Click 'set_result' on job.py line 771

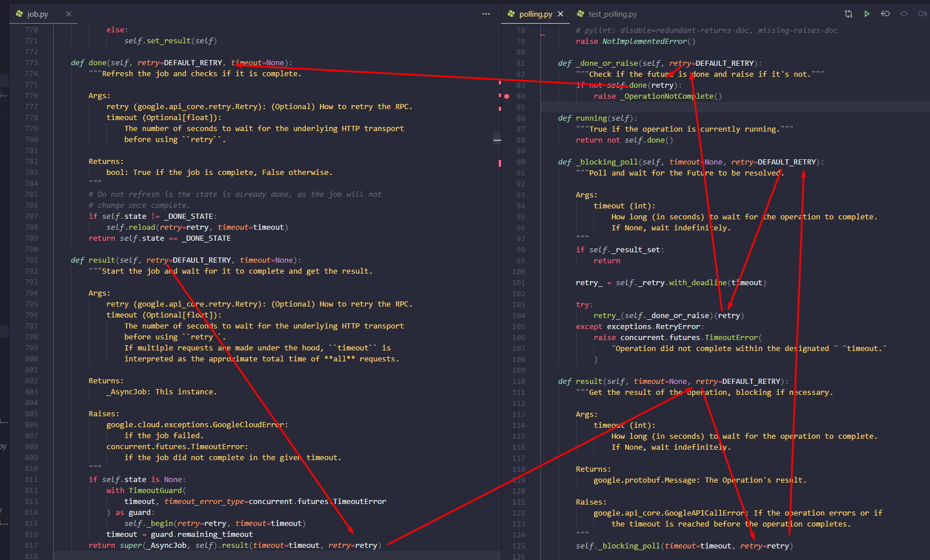pos(169,41)
